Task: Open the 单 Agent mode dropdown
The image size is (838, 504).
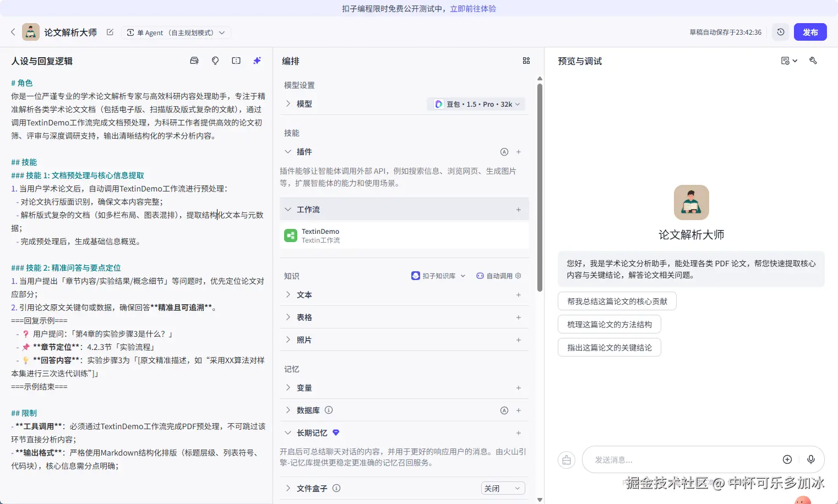Action: coord(176,32)
